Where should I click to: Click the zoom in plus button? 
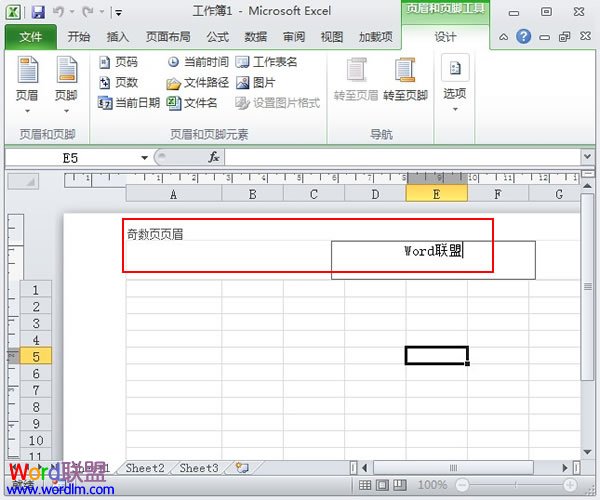[570, 485]
